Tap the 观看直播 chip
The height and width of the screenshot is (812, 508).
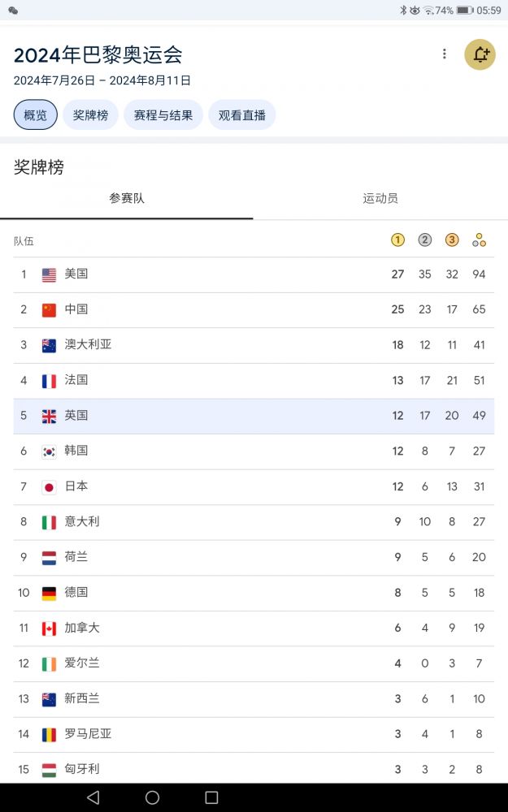[242, 115]
